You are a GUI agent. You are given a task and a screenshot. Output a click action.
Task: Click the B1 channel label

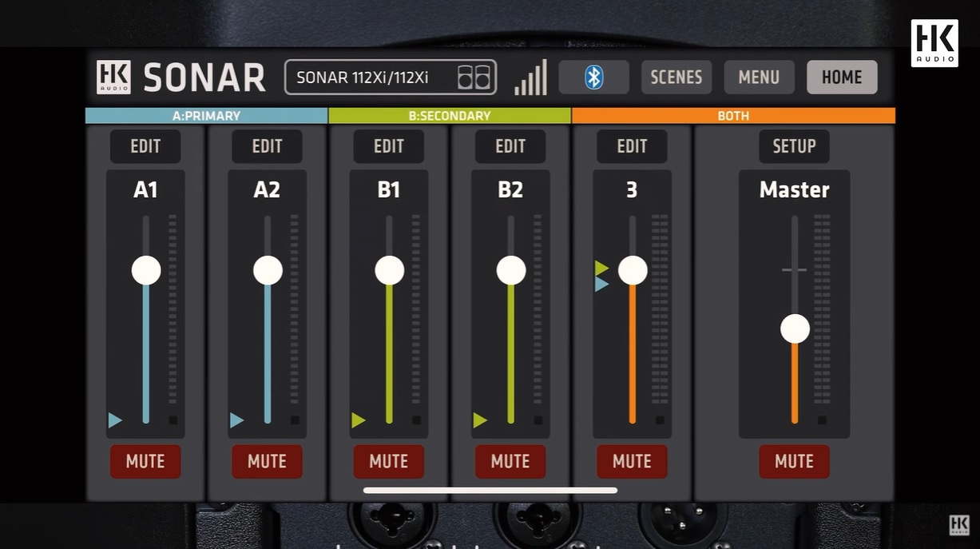point(389,189)
